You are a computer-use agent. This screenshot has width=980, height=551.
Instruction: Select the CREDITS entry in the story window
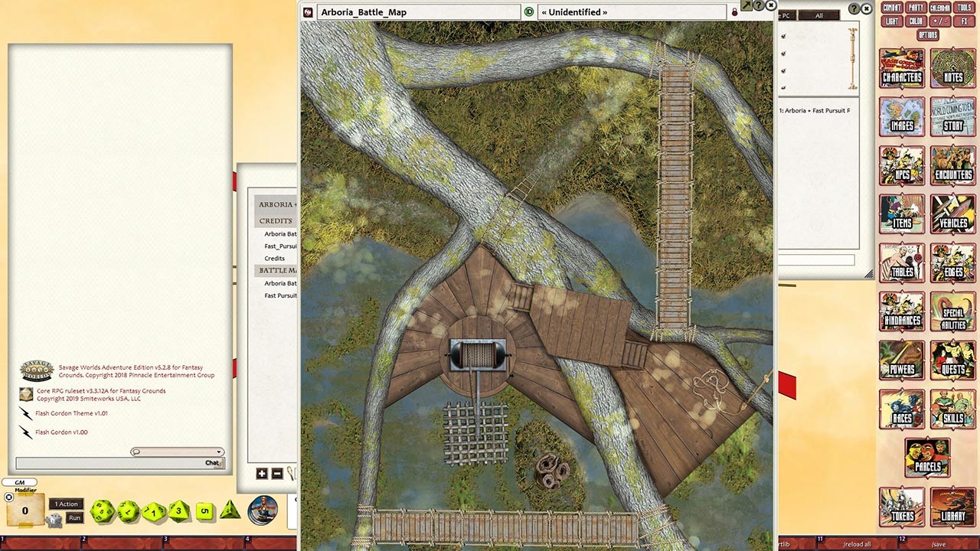(275, 220)
